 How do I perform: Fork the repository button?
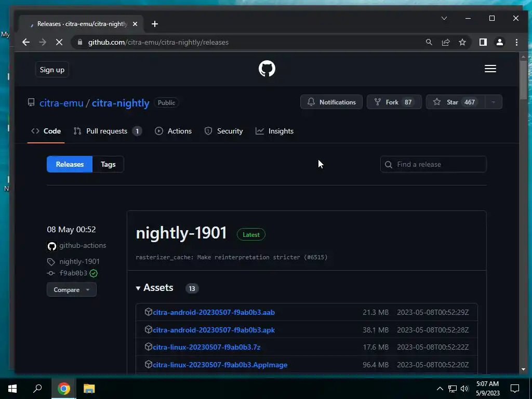click(x=394, y=102)
